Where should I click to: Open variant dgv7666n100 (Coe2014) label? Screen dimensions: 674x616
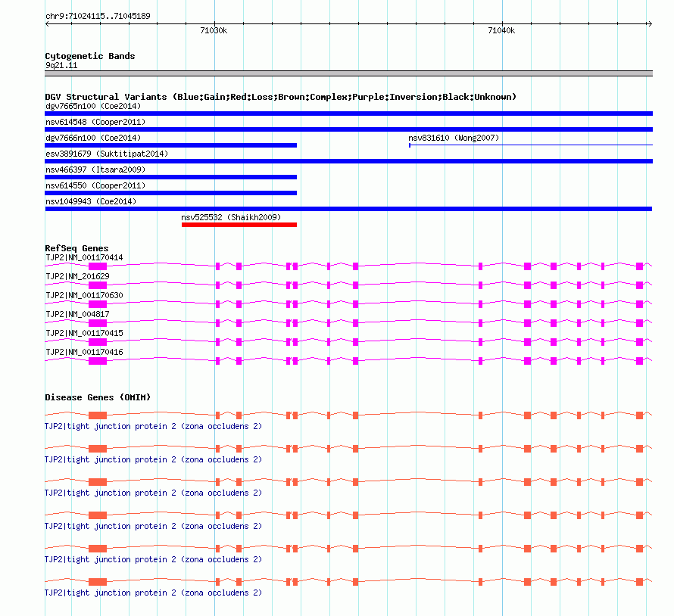93,138
